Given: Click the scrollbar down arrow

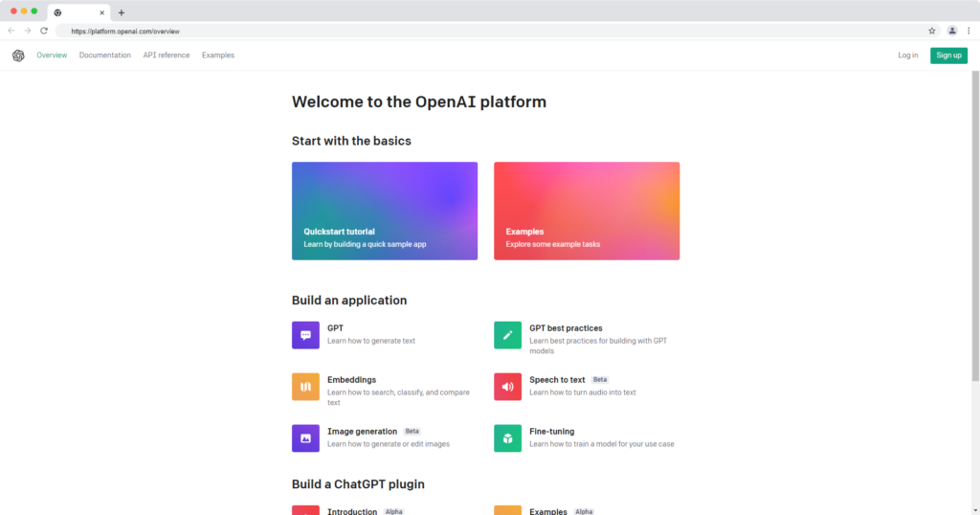Looking at the screenshot, I should tap(975, 510).
